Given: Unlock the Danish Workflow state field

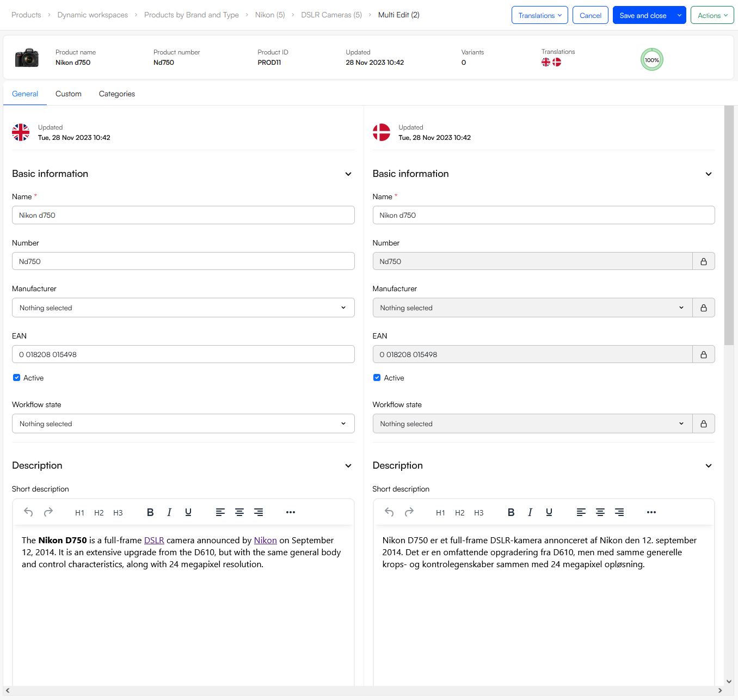Looking at the screenshot, I should 704,423.
